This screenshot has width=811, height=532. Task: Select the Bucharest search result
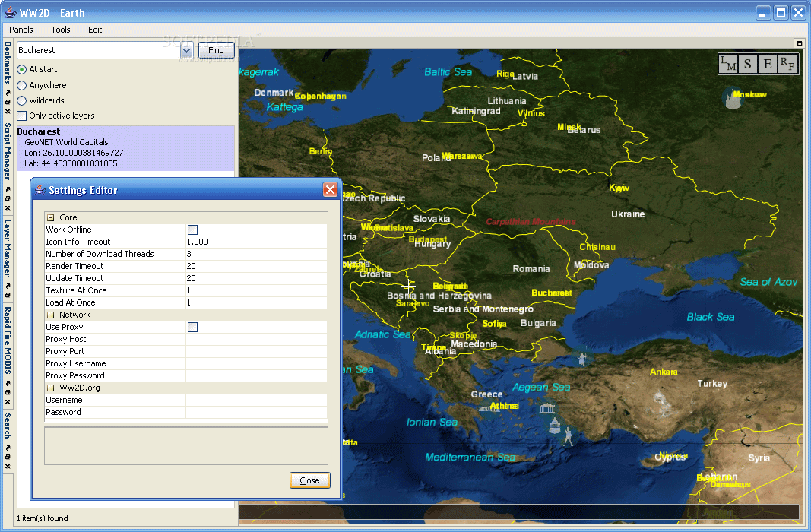[125, 148]
